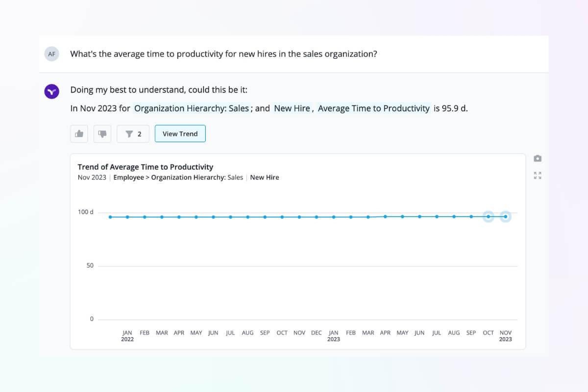Click the user question text about sales productivity
The image size is (588, 392).
(x=223, y=54)
